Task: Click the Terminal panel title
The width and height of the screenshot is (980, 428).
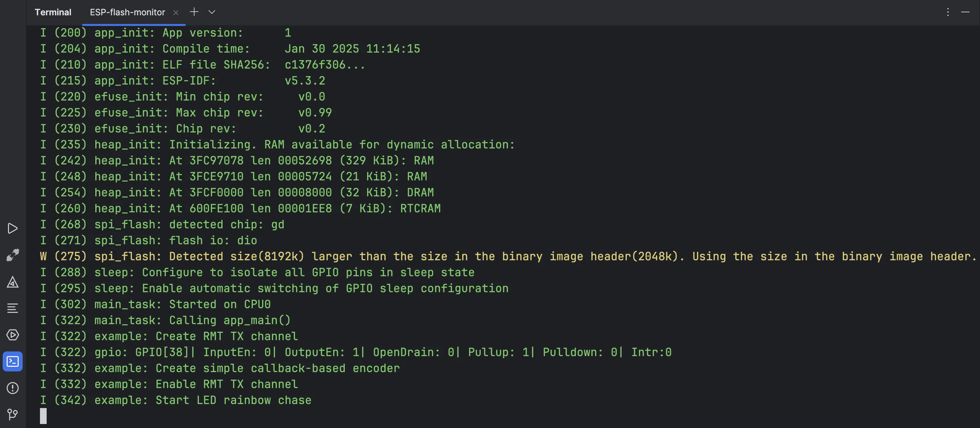Action: click(53, 12)
